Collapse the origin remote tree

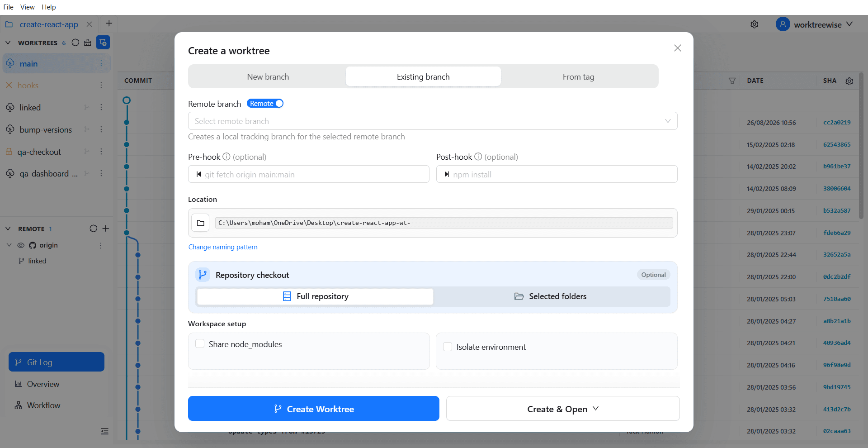[9, 245]
